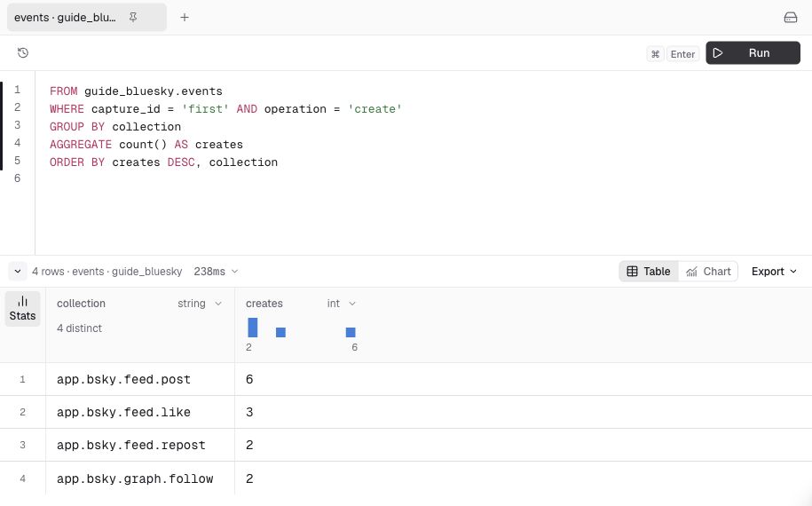The image size is (812, 506).
Task: Open a new query tab with the plus icon
Action: pos(185,18)
